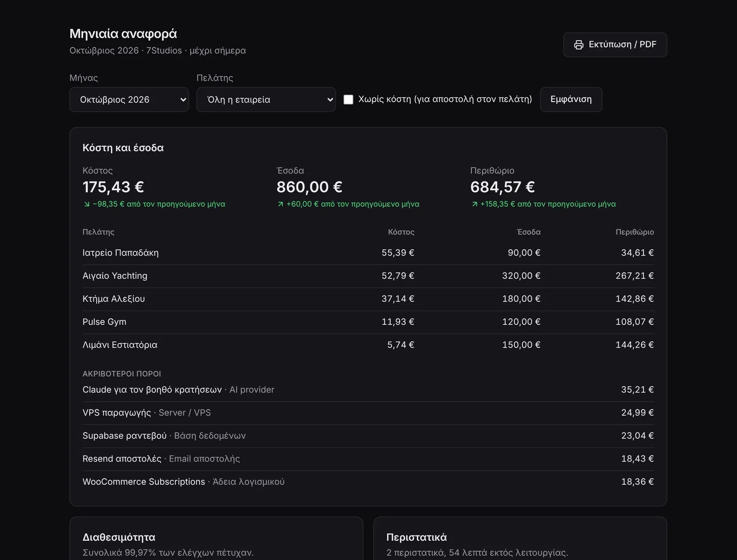Click the printer icon in the Εκτύπωση button

click(x=579, y=45)
